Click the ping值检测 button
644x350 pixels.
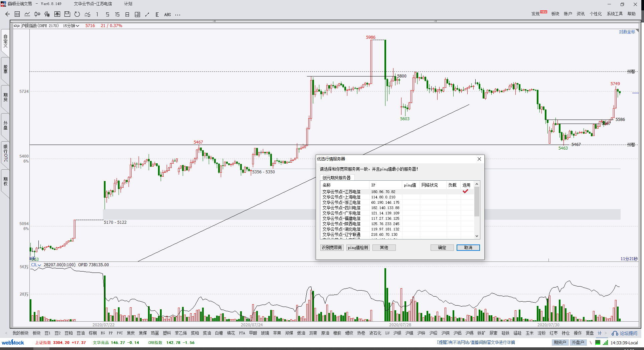tap(358, 247)
